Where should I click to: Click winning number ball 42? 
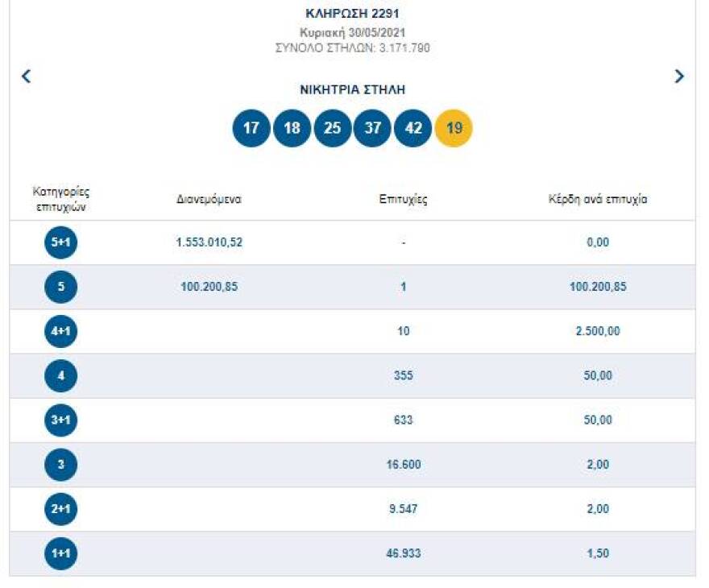(413, 128)
